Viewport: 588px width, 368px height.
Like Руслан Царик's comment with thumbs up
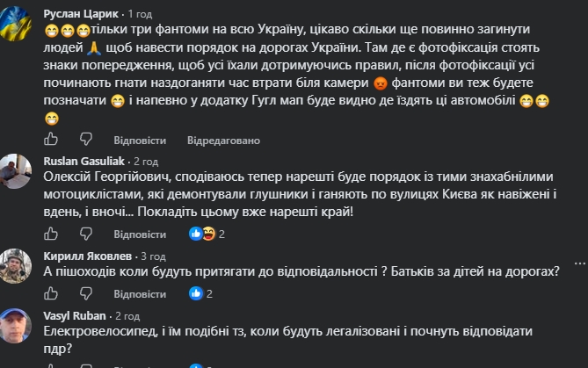(x=51, y=139)
